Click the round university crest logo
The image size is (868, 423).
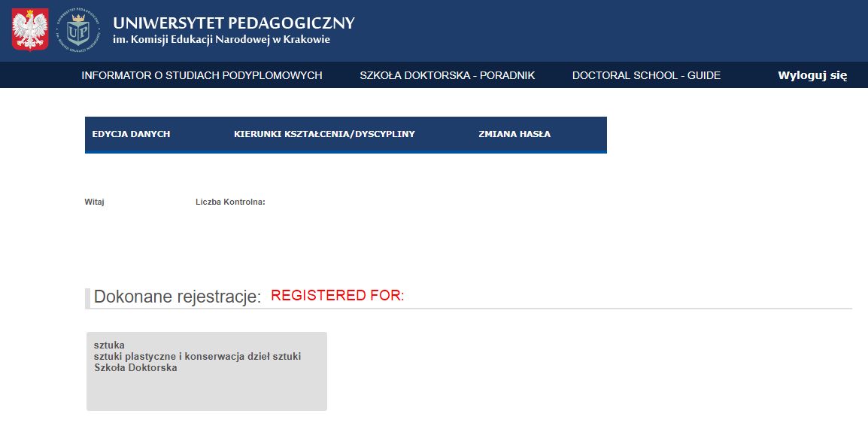[78, 30]
